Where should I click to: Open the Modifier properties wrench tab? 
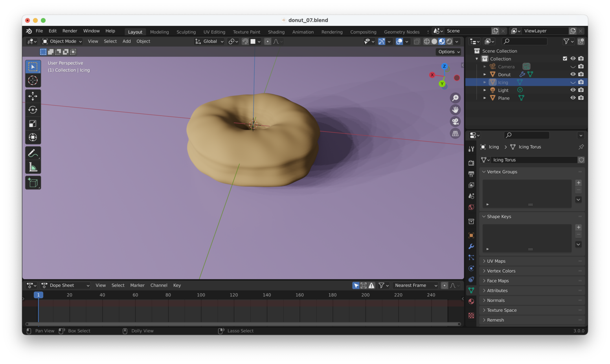coord(471,247)
